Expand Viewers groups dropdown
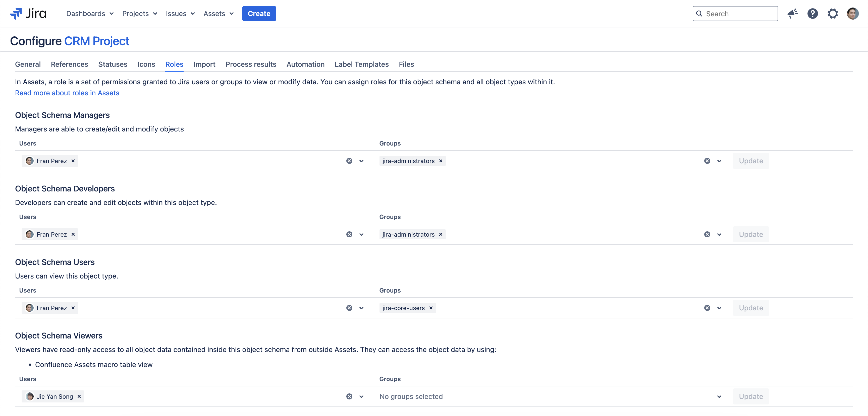The width and height of the screenshot is (868, 416). click(719, 396)
